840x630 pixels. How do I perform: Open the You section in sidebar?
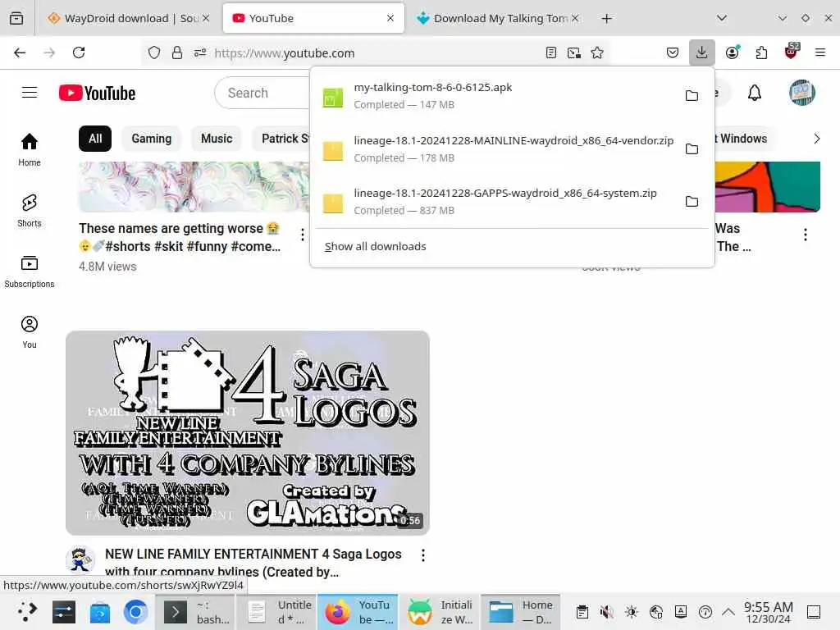pyautogui.click(x=30, y=332)
